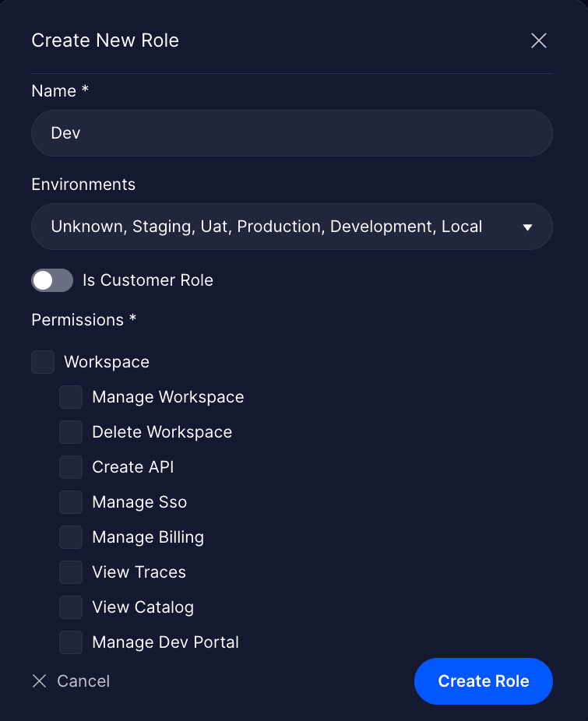Click the Create New Role dialog title
This screenshot has height=721, width=588.
pyautogui.click(x=105, y=40)
